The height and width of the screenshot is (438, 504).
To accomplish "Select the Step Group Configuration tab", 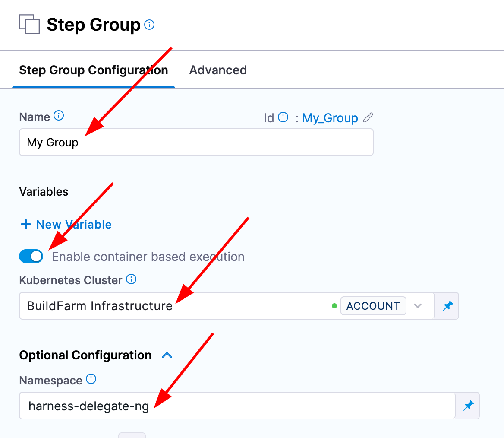I will coord(94,70).
